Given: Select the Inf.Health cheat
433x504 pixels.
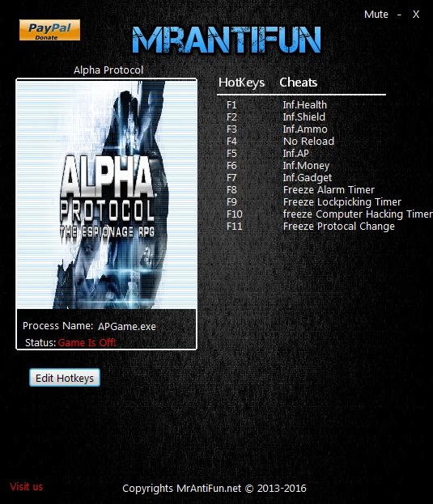Looking at the screenshot, I should coord(304,105).
